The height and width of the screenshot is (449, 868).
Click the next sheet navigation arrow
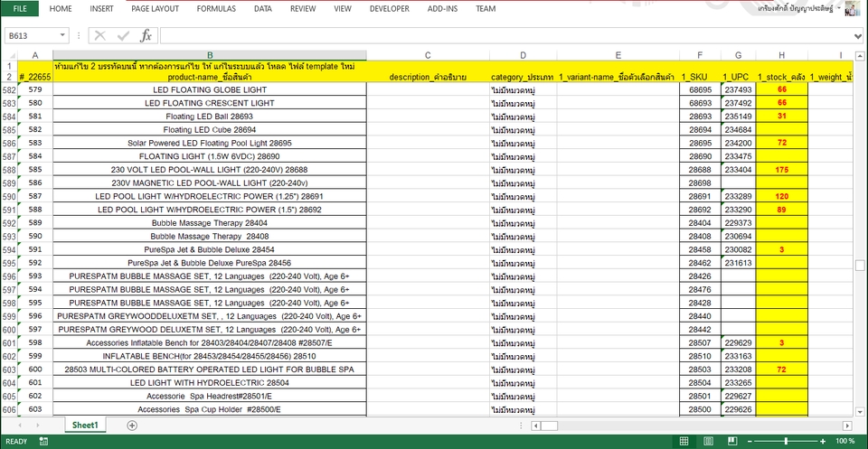click(x=37, y=426)
